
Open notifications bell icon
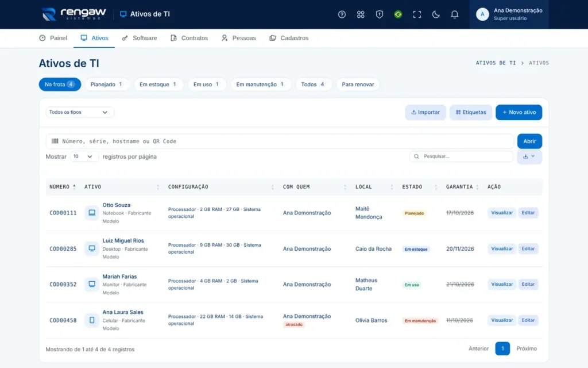[454, 14]
